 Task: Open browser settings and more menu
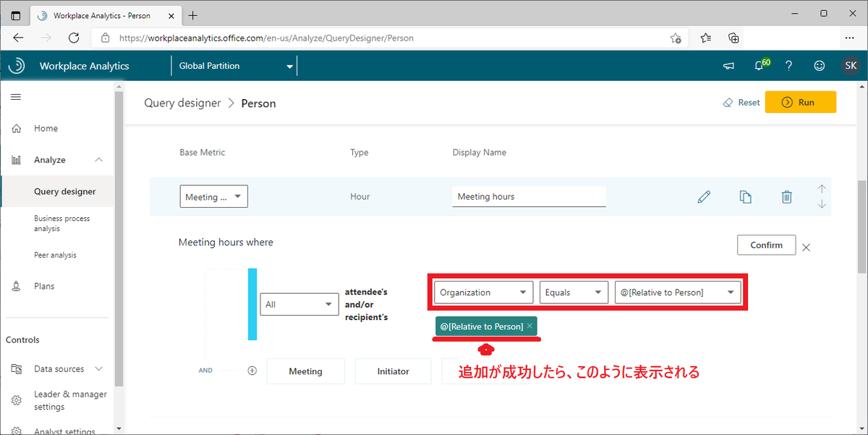(850, 38)
